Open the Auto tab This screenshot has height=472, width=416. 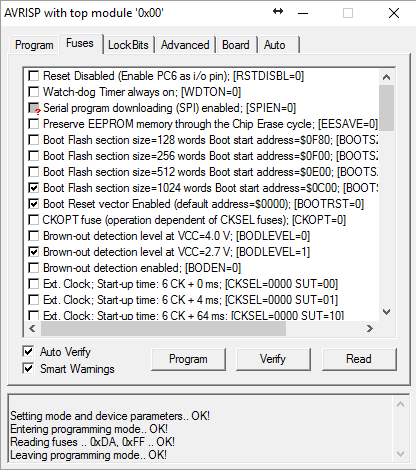(275, 45)
